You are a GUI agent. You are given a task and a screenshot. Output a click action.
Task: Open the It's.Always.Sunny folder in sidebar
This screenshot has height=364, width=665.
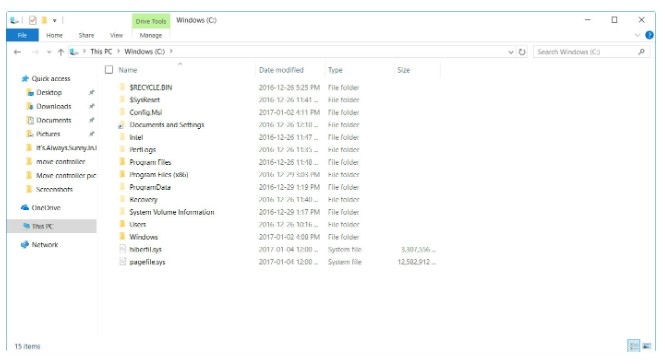[x=66, y=148]
